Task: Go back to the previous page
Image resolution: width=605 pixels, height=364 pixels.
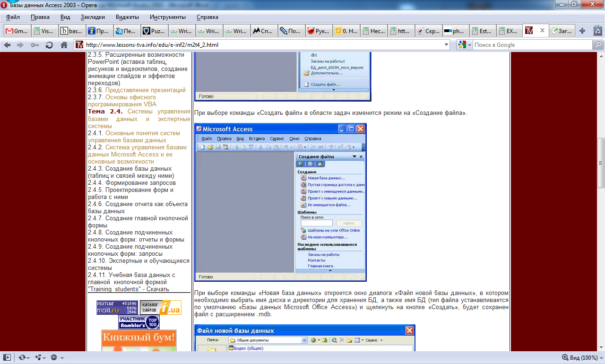Action: pyautogui.click(x=7, y=45)
